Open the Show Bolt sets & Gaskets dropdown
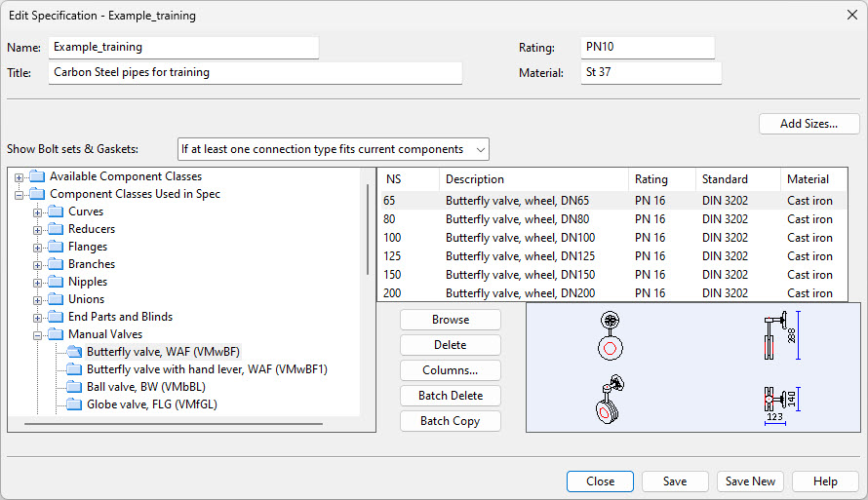Screen dimensions: 868x500 coord(333,149)
